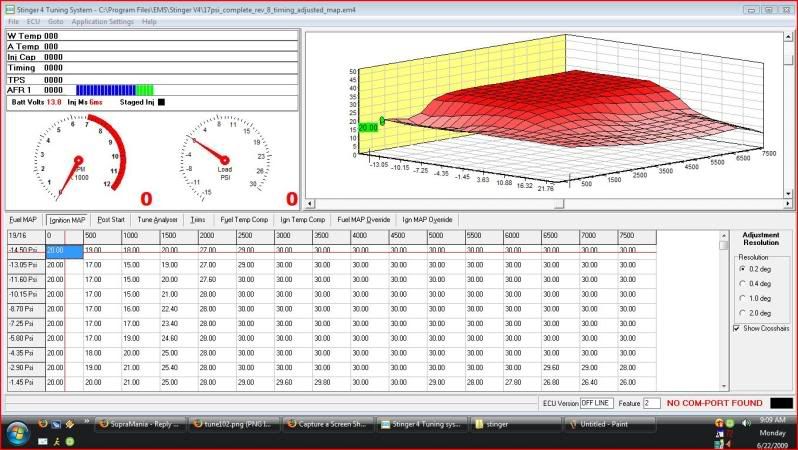
Task: Switch to SupraMania Reply taskbar window
Action: click(x=139, y=424)
